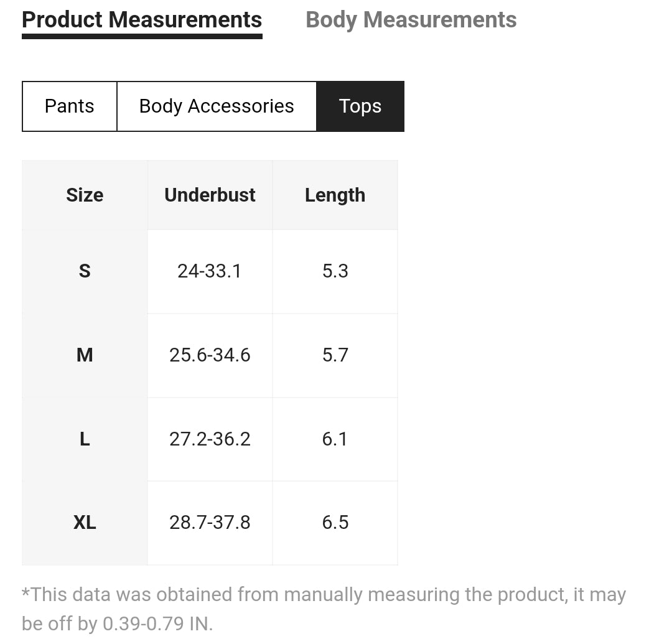The width and height of the screenshot is (672, 644).
Task: Choose the Pants category button
Action: tap(69, 106)
